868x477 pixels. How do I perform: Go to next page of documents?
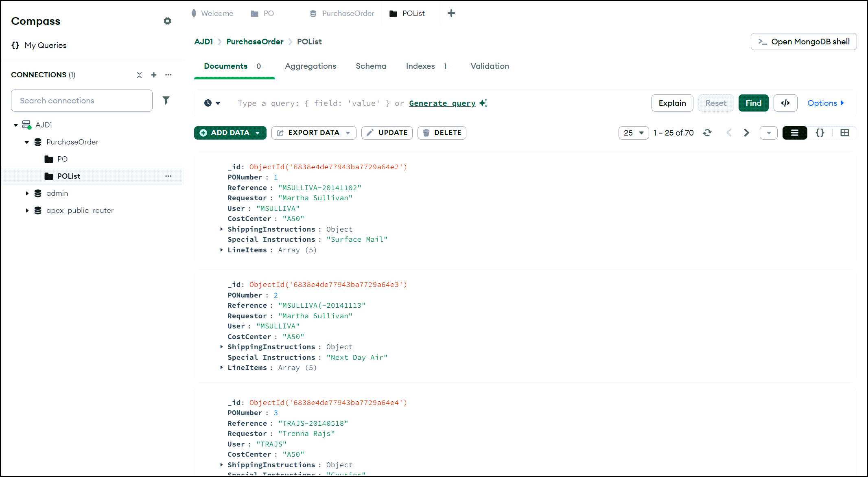(746, 133)
